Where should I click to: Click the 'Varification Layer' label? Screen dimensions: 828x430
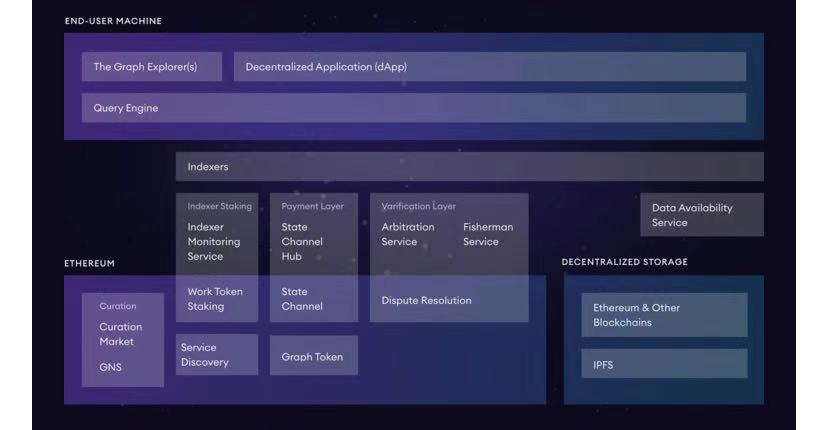[418, 207]
